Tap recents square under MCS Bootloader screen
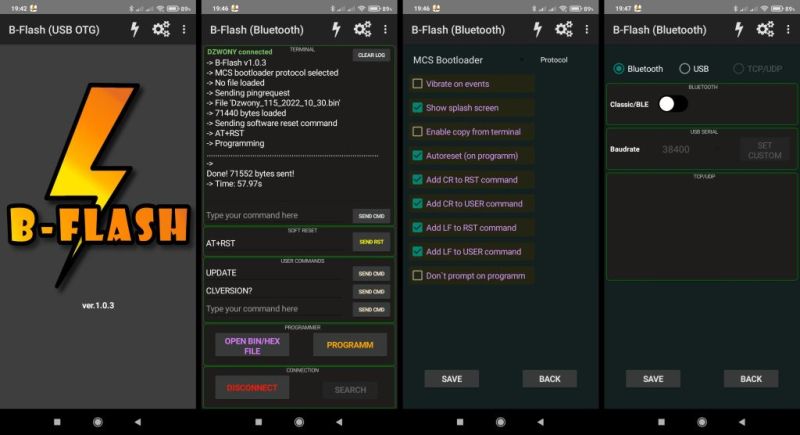 (460, 422)
